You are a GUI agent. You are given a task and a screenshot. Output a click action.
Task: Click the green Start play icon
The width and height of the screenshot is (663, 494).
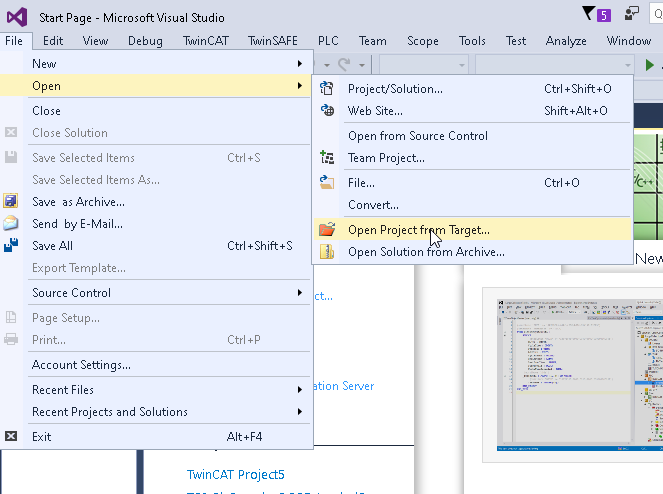point(649,65)
